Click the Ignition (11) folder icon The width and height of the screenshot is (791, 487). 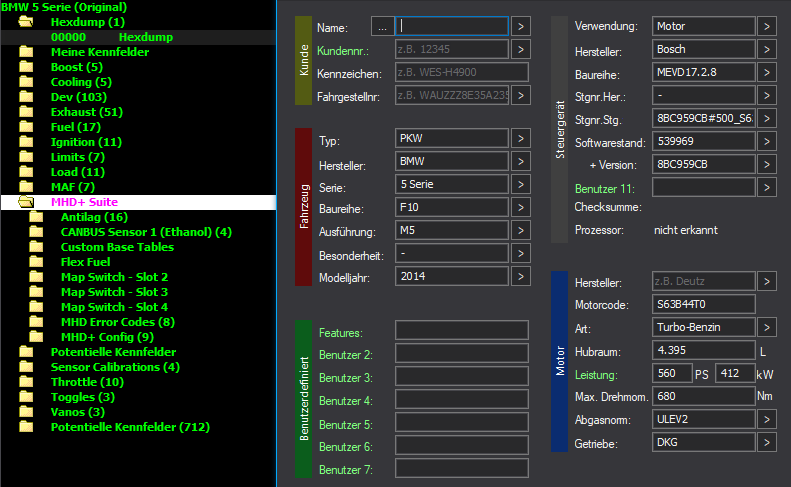pos(26,142)
